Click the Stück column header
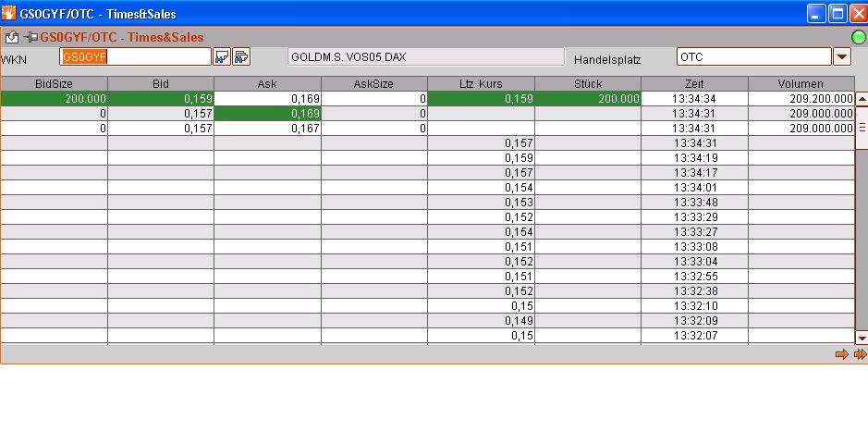 pos(588,84)
